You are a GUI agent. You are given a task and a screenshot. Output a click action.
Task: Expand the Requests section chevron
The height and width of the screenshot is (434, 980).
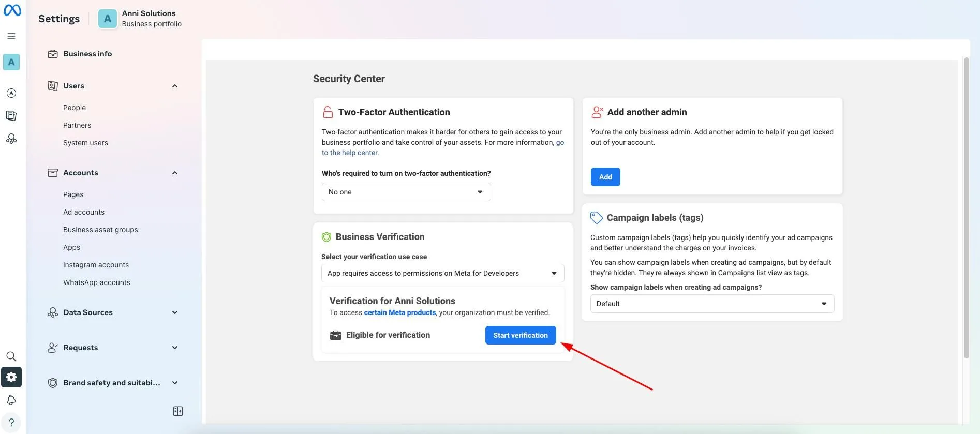click(175, 348)
